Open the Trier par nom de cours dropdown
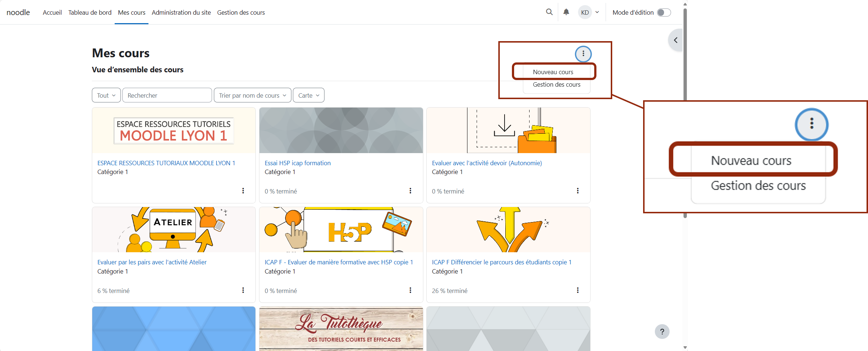The image size is (868, 351). pyautogui.click(x=252, y=95)
